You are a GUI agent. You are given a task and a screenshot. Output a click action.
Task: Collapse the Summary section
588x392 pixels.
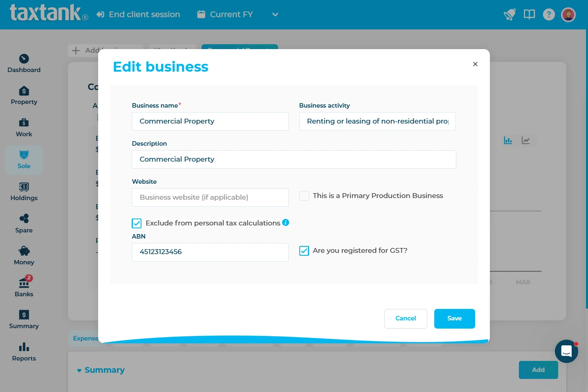tap(79, 370)
